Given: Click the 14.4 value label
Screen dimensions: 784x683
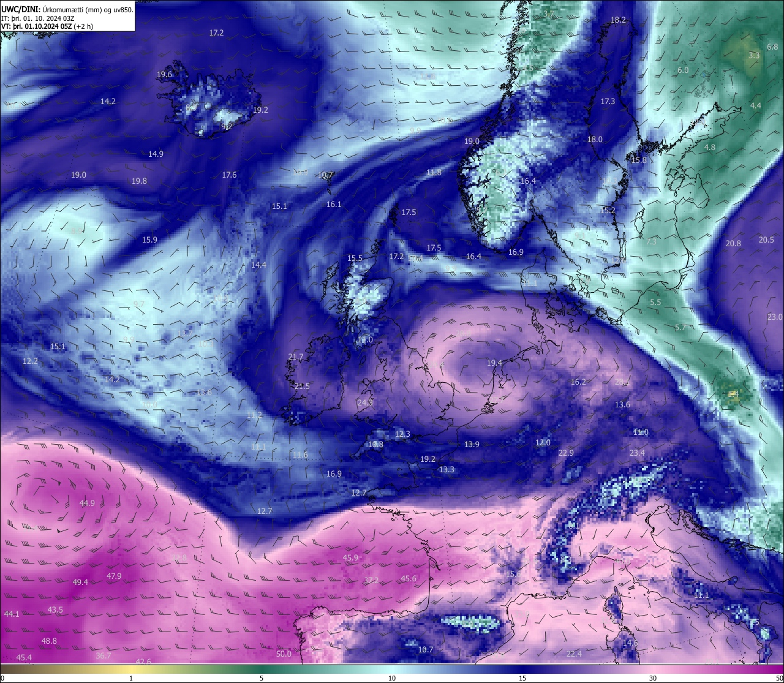Looking at the screenshot, I should pyautogui.click(x=258, y=265).
